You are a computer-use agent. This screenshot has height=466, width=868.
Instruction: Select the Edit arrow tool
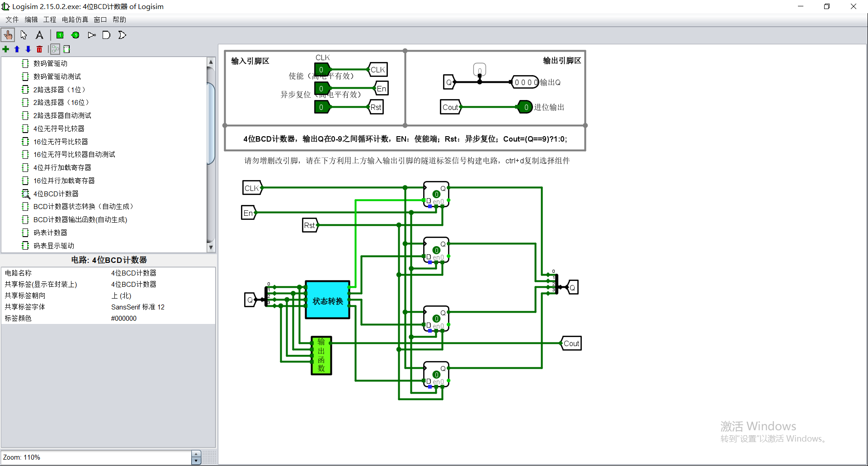(x=24, y=35)
